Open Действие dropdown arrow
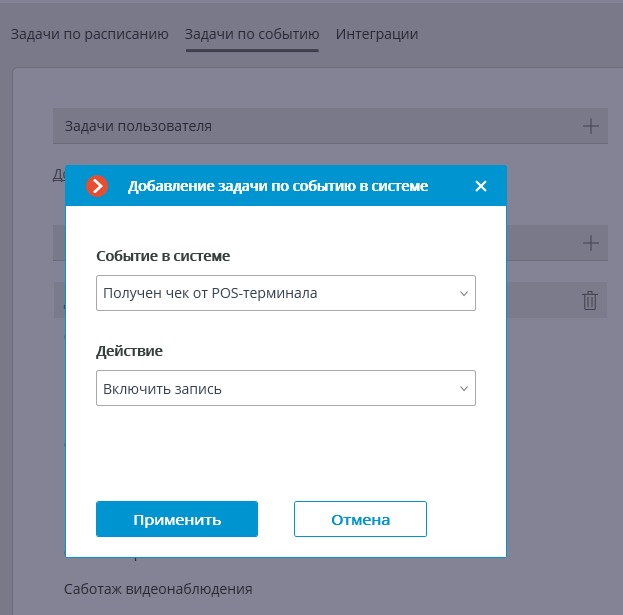 pos(464,389)
